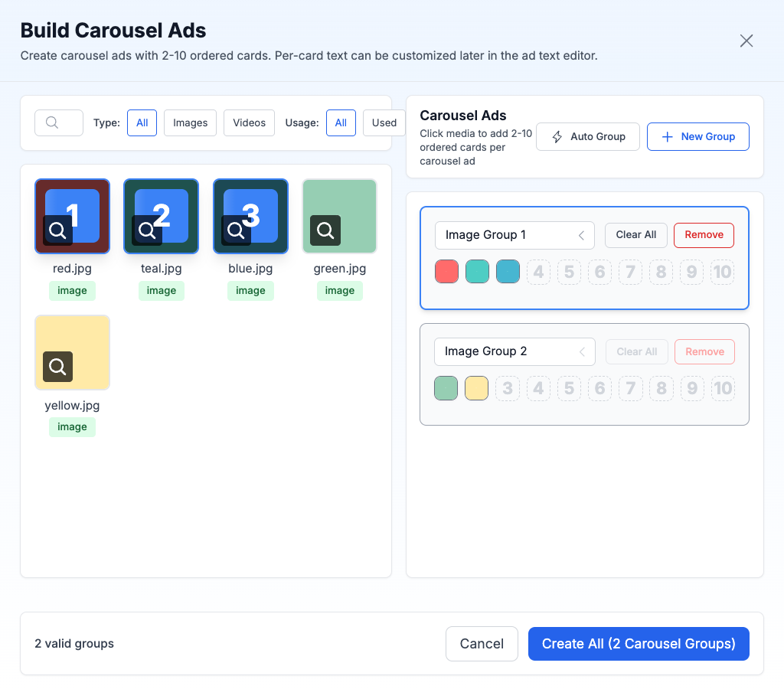The height and width of the screenshot is (689, 784).
Task: Select the Type All filter
Action: (x=142, y=122)
